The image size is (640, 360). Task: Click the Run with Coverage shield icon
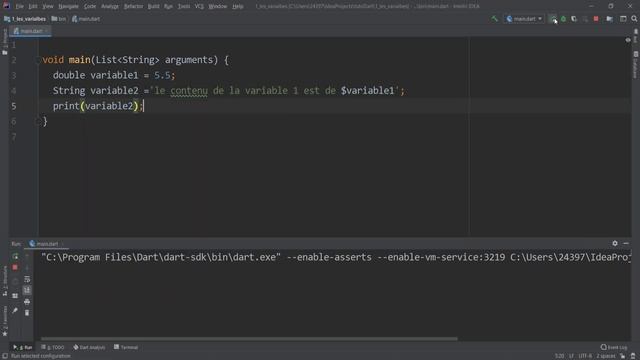tap(574, 19)
